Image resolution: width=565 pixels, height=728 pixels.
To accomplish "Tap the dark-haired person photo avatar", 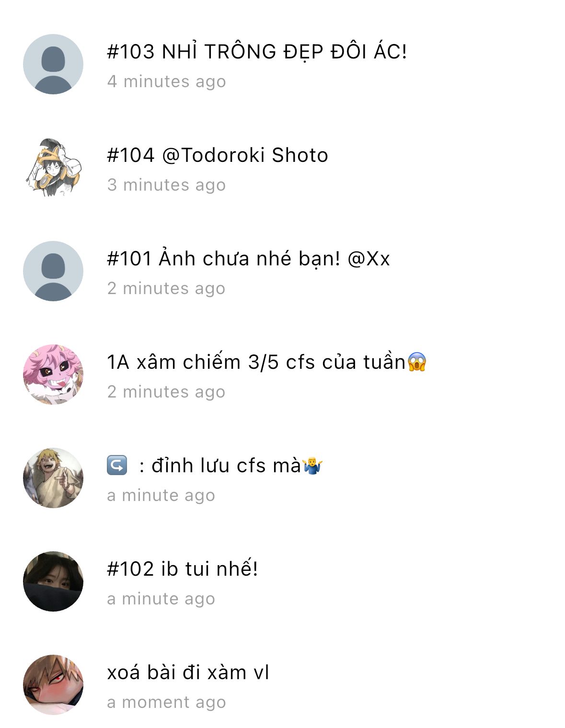I will pyautogui.click(x=53, y=581).
